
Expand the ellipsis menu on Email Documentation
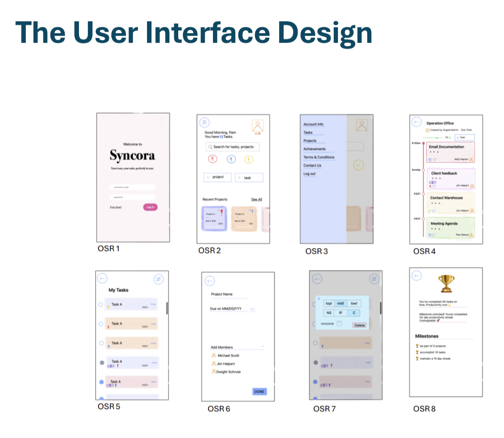coord(434,152)
